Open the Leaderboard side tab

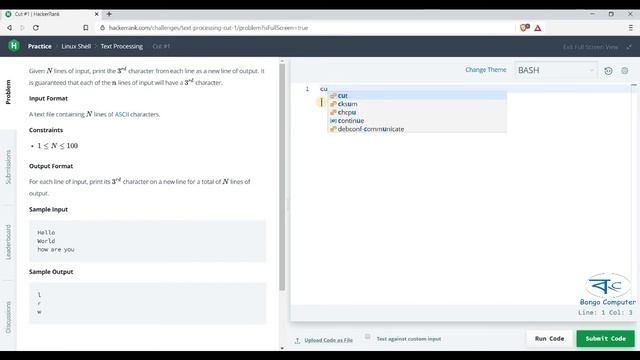8,242
